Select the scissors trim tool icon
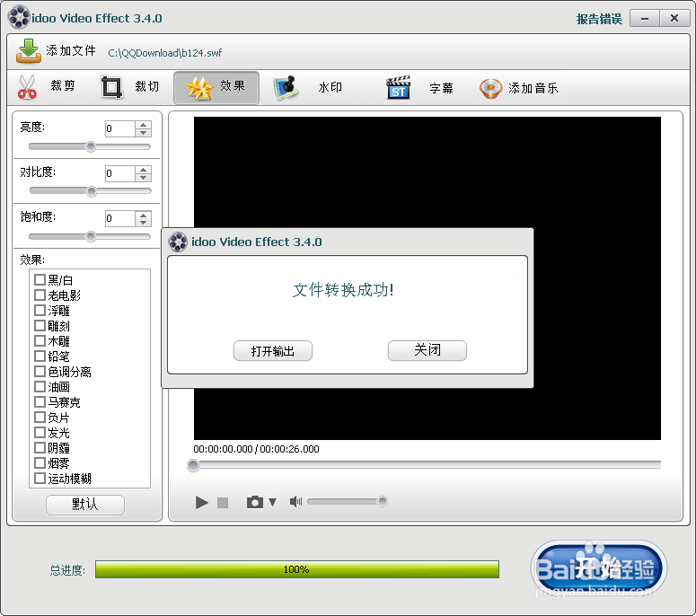The image size is (696, 616). click(27, 87)
